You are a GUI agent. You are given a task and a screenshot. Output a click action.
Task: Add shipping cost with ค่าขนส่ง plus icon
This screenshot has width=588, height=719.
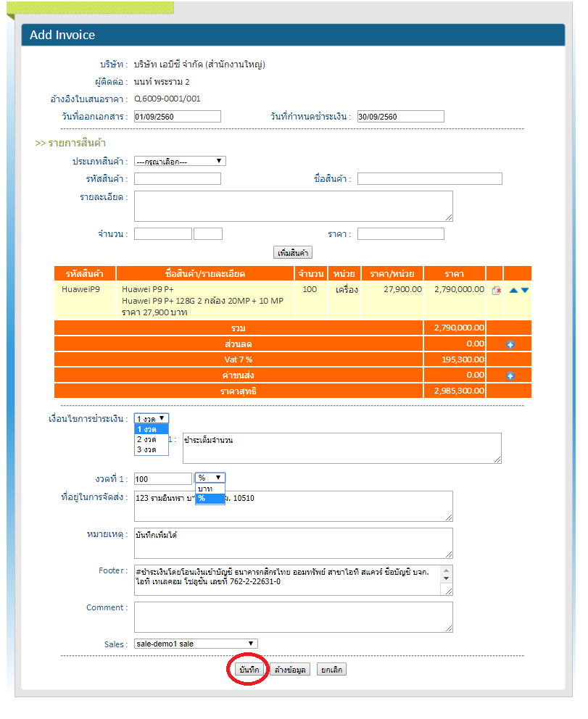pos(510,376)
